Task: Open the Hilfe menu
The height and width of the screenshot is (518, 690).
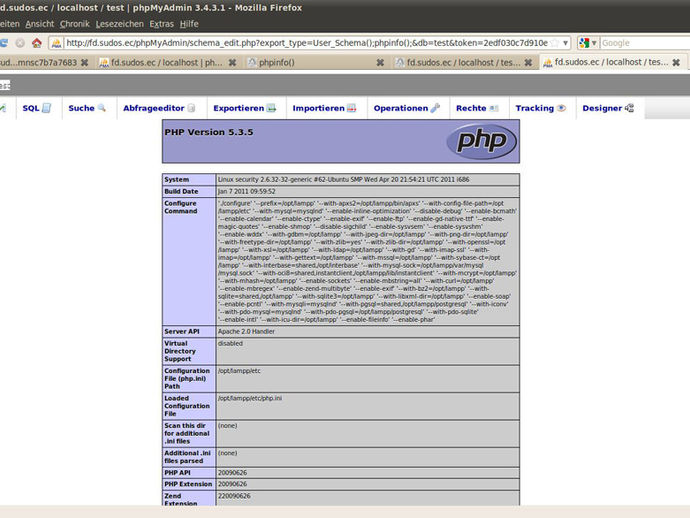Action: click(189, 24)
